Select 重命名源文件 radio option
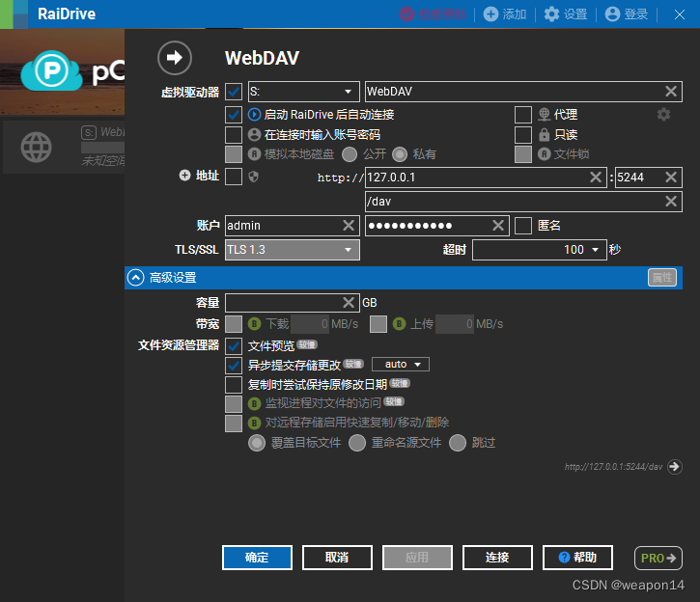Viewport: 700px width, 602px height. point(357,443)
